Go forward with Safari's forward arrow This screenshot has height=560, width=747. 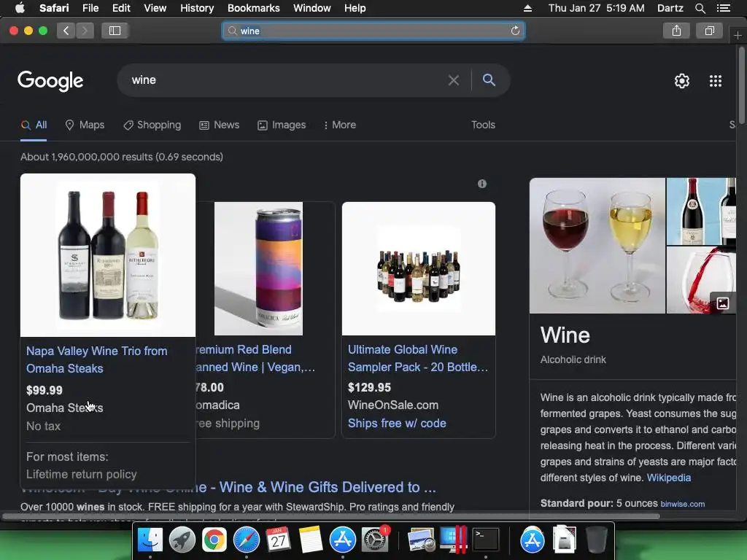tap(85, 31)
